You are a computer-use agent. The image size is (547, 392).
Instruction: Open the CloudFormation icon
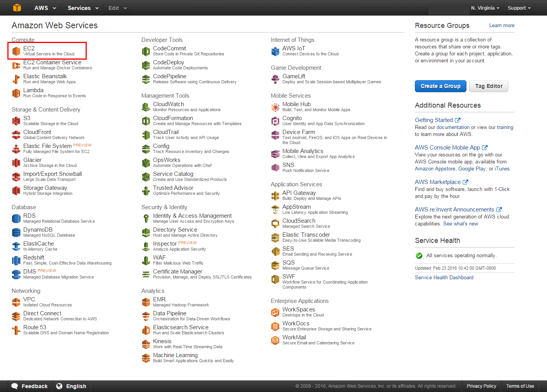[x=146, y=121]
